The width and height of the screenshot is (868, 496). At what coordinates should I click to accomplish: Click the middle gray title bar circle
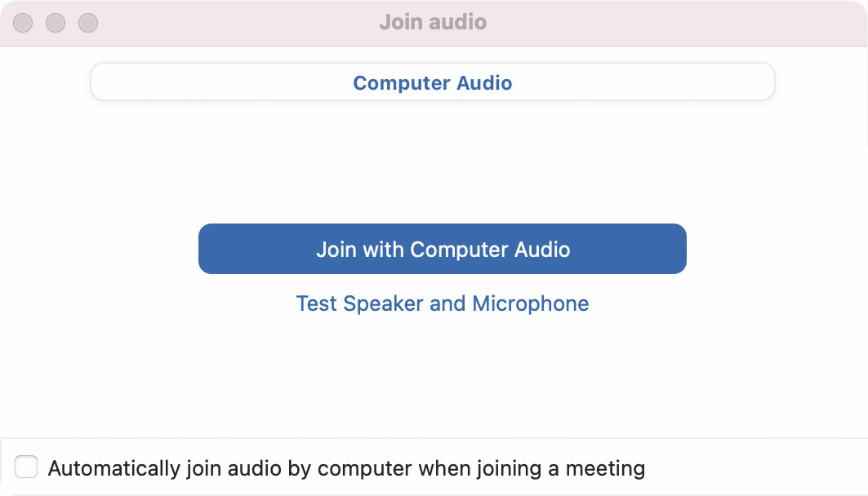coord(56,23)
